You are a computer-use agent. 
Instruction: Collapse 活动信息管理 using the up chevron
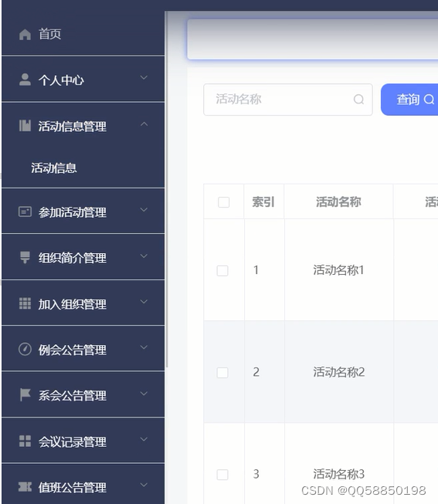[144, 123]
